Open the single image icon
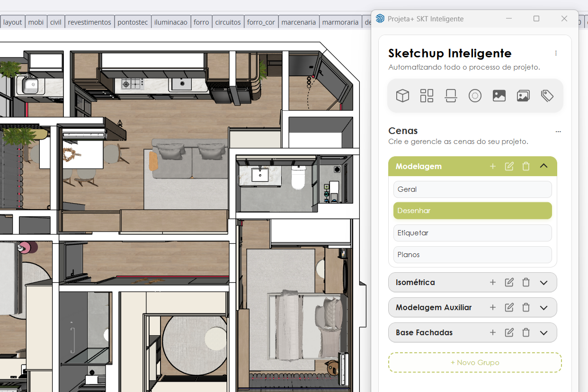The image size is (588, 392). click(499, 95)
